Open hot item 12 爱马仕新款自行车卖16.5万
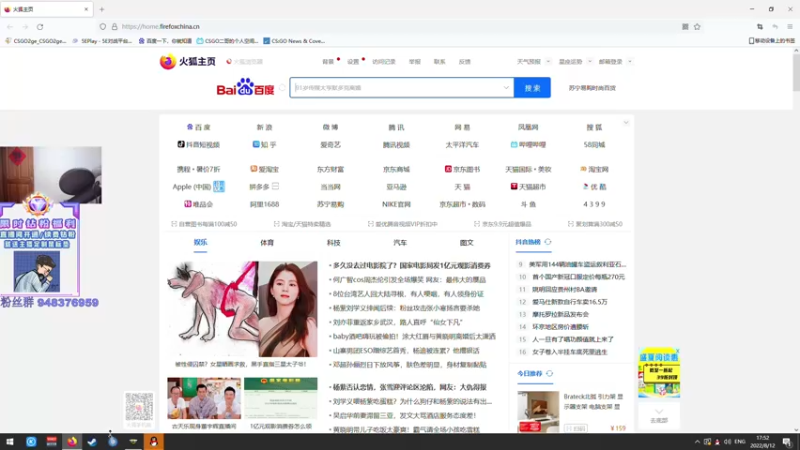The height and width of the screenshot is (450, 800). click(x=569, y=302)
